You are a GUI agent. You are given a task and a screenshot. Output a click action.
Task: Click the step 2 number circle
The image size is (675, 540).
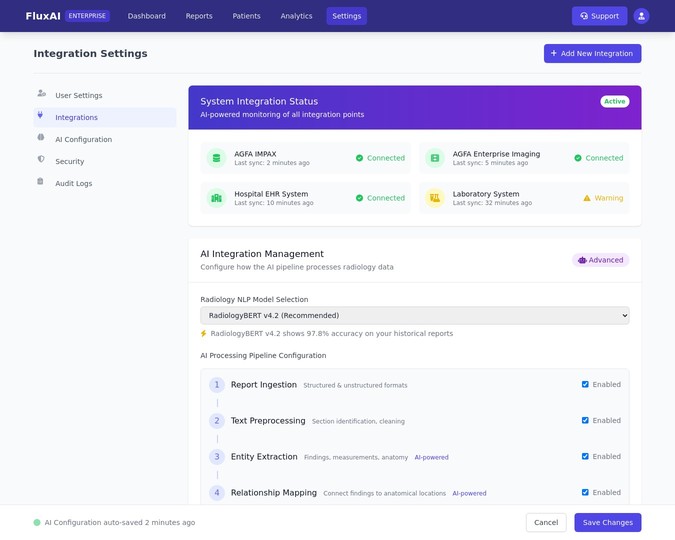217,421
